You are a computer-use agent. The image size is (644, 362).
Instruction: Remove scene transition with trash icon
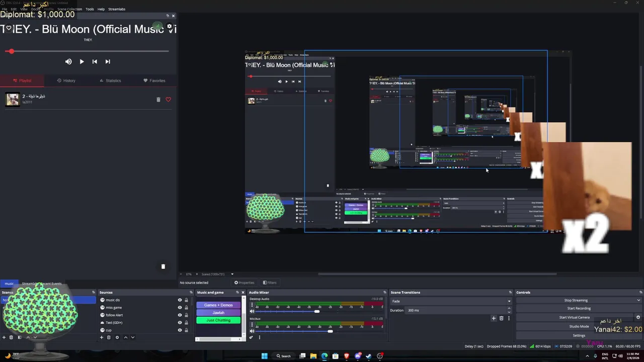[501, 318]
